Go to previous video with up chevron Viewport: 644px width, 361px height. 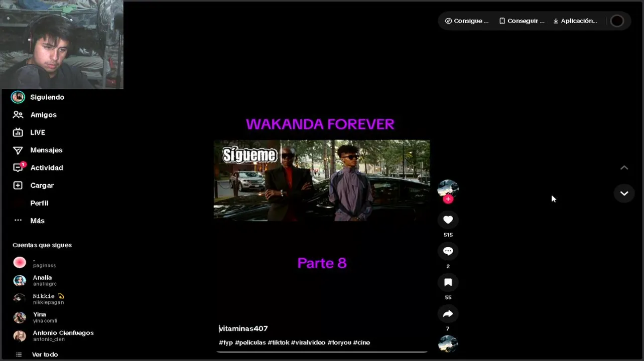click(624, 168)
